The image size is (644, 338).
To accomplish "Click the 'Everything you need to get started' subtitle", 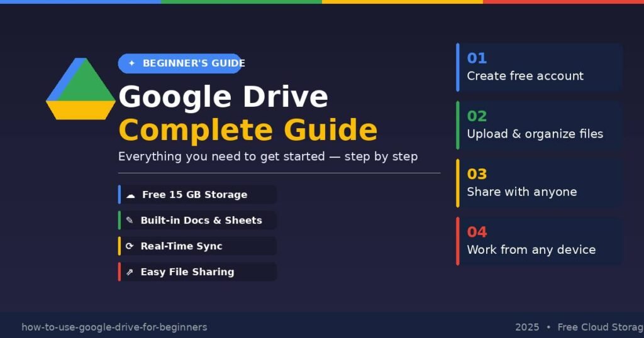I will tap(268, 156).
